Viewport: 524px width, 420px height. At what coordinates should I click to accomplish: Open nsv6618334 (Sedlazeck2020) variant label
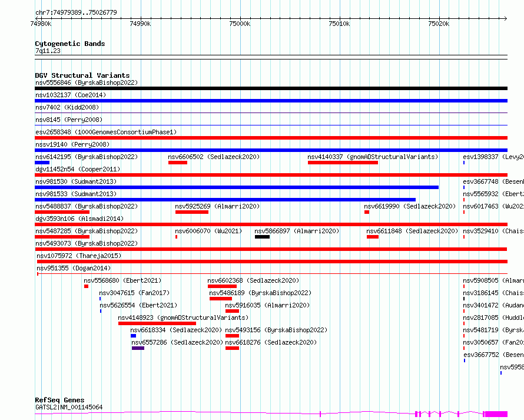pyautogui.click(x=176, y=330)
